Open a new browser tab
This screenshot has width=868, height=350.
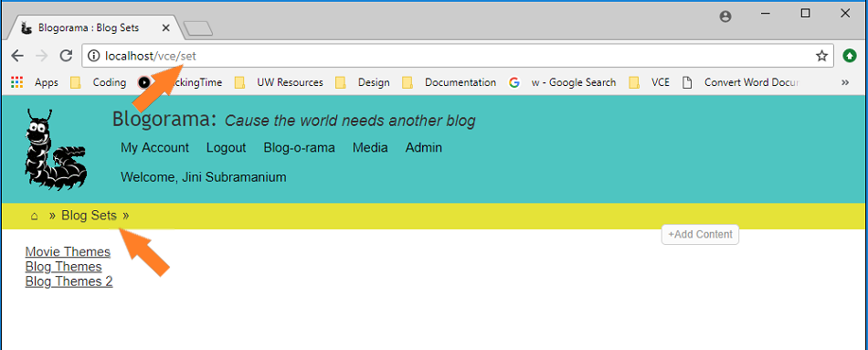[197, 28]
